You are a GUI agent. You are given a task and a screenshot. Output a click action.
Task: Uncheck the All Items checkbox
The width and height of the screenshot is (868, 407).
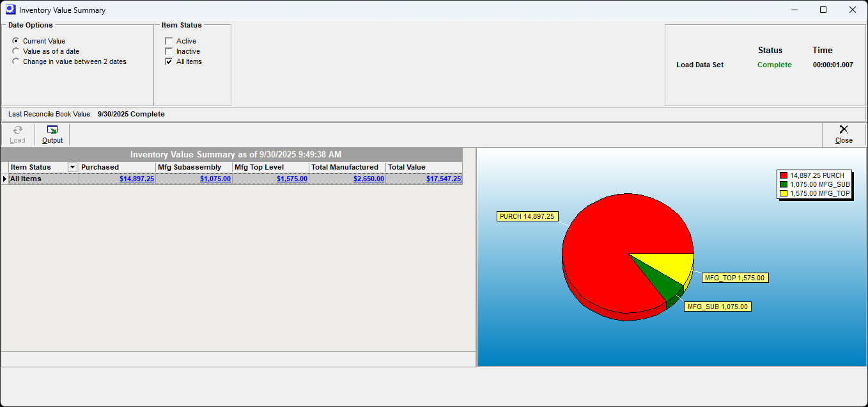pos(169,61)
